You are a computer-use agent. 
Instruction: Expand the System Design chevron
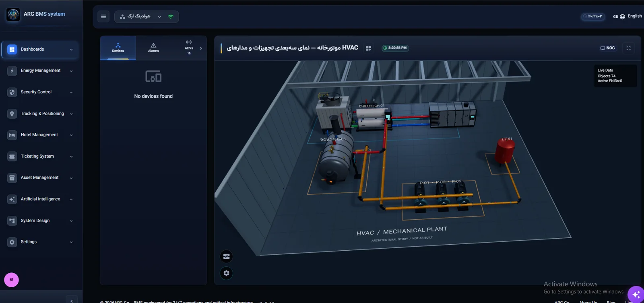(x=71, y=221)
